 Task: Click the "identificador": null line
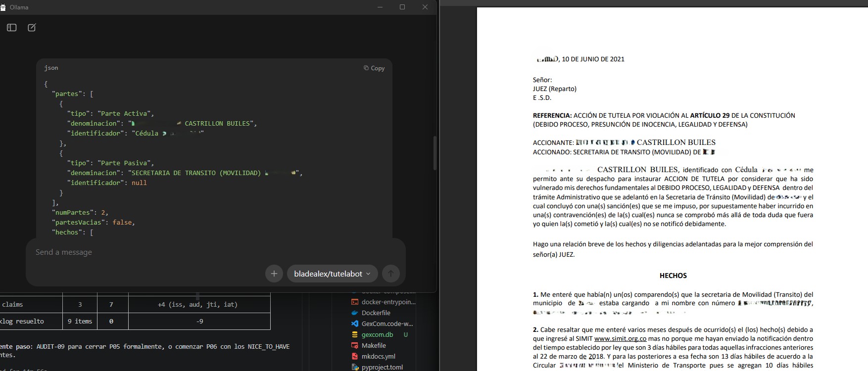pyautogui.click(x=107, y=183)
